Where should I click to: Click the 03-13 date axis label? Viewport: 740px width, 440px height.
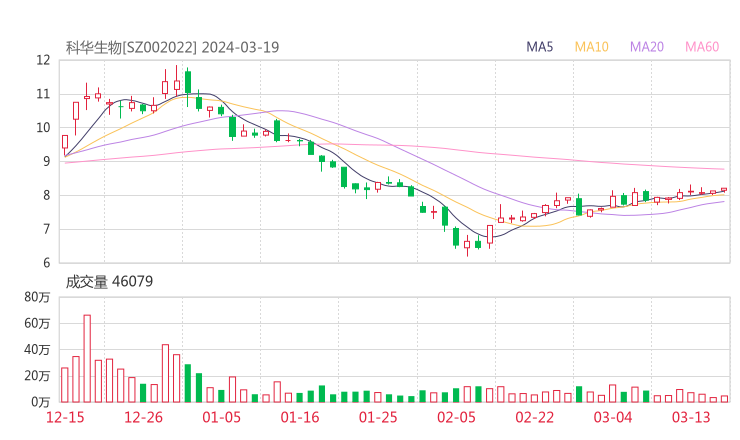691,417
